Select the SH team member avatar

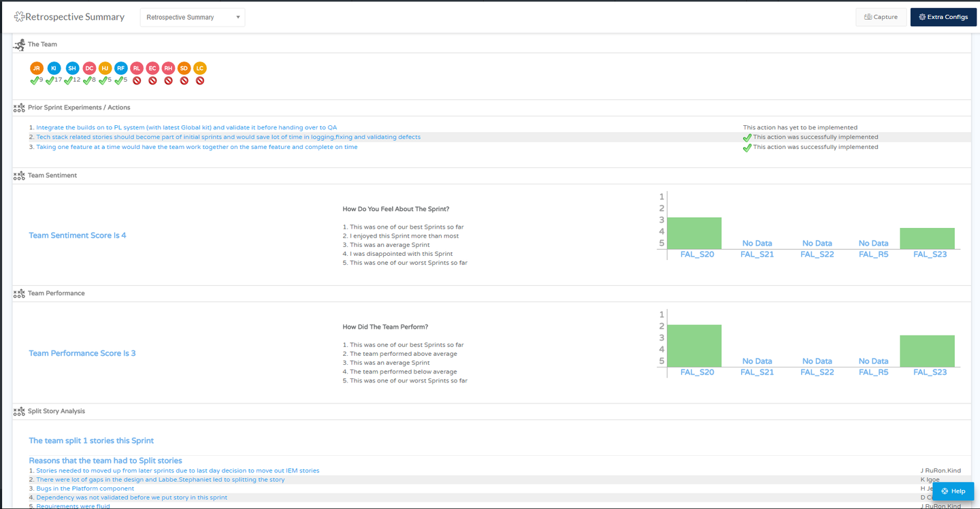click(72, 68)
